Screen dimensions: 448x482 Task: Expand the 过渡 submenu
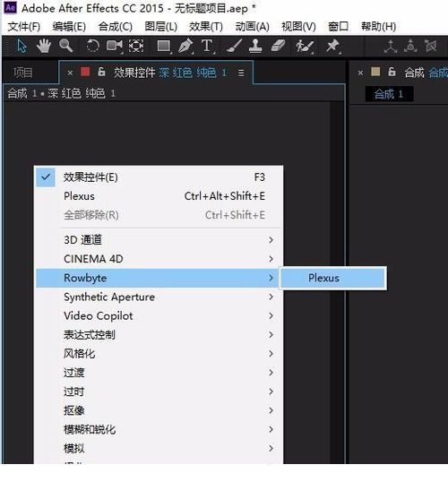tap(159, 373)
